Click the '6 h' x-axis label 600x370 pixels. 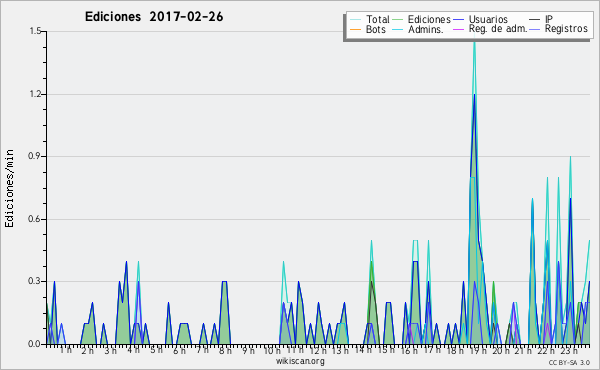tap(179, 351)
